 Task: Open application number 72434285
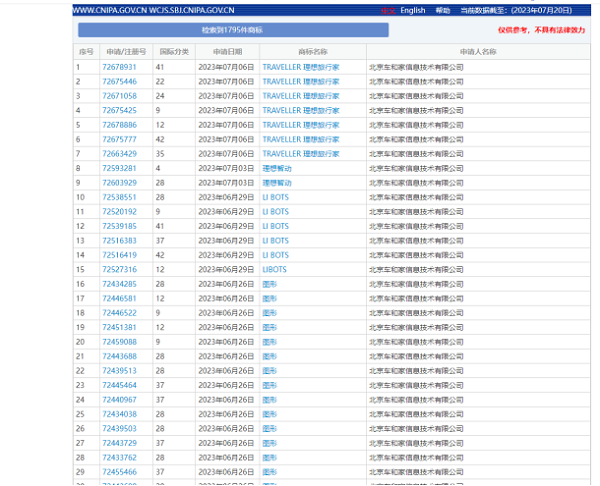coord(119,284)
